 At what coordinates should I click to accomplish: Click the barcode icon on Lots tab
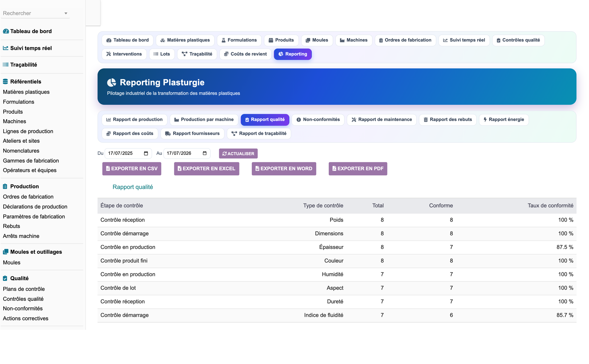[x=156, y=54]
